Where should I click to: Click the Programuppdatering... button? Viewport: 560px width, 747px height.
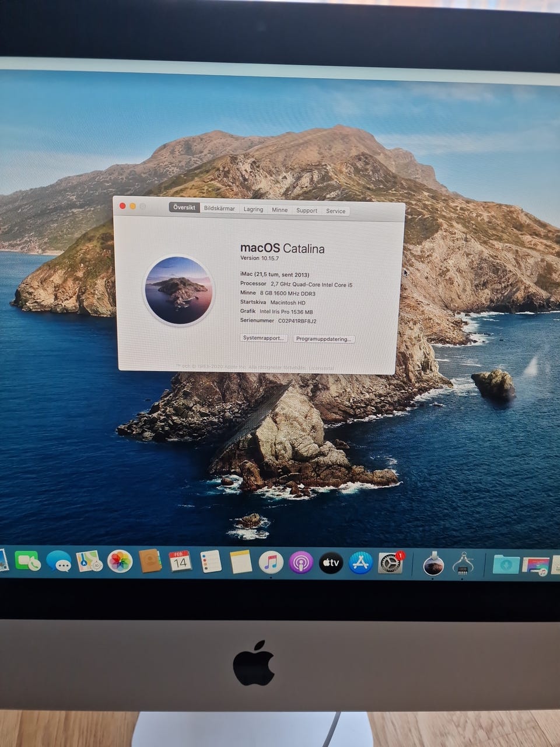[323, 339]
